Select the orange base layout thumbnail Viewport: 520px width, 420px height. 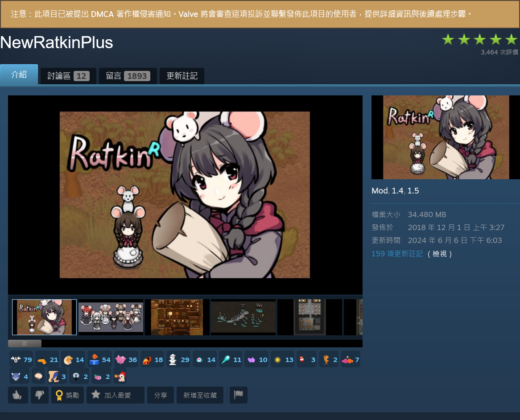click(177, 317)
